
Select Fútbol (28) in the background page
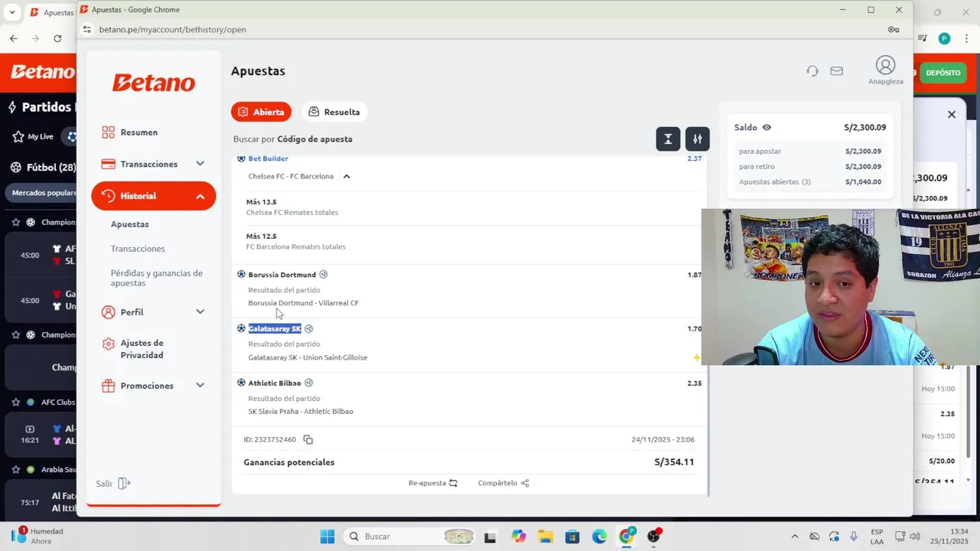pos(43,167)
